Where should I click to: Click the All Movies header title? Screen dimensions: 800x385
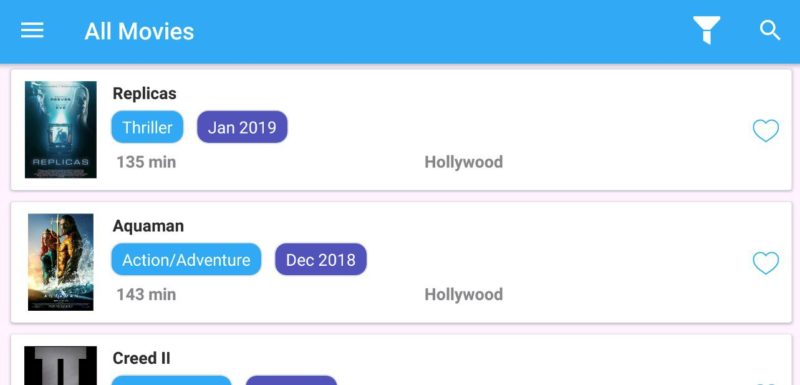click(139, 31)
